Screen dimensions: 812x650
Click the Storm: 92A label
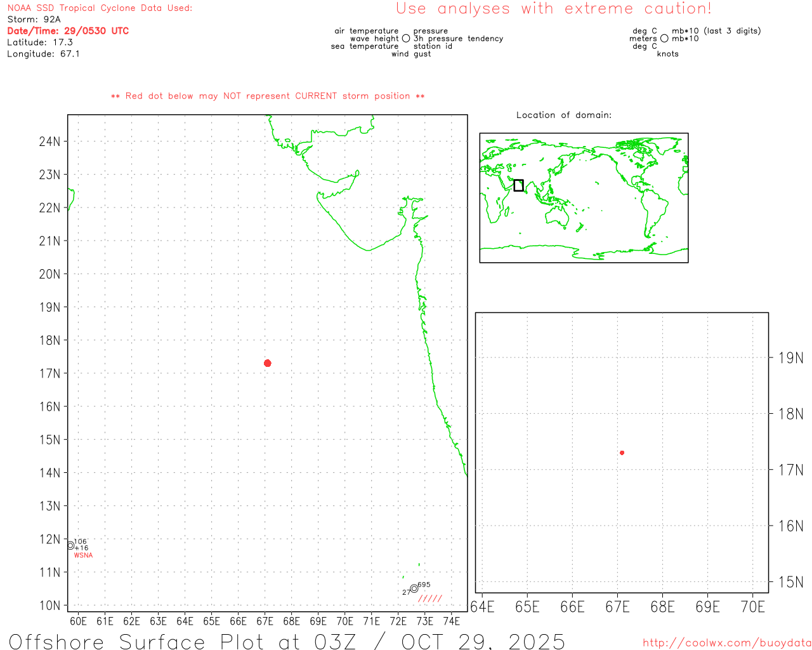tap(34, 20)
